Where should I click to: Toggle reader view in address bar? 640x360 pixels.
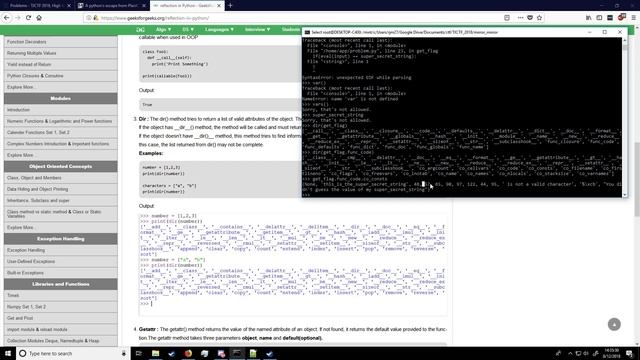(507, 18)
